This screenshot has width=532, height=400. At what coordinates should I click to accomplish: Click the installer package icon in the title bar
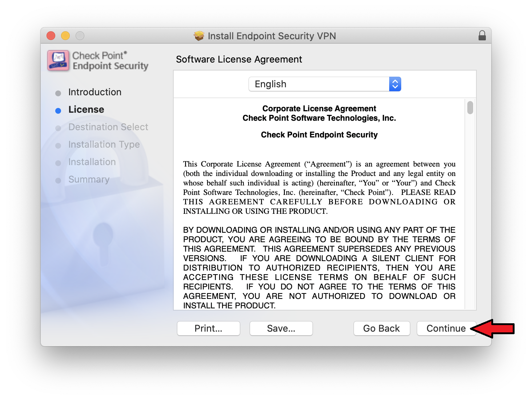[199, 36]
